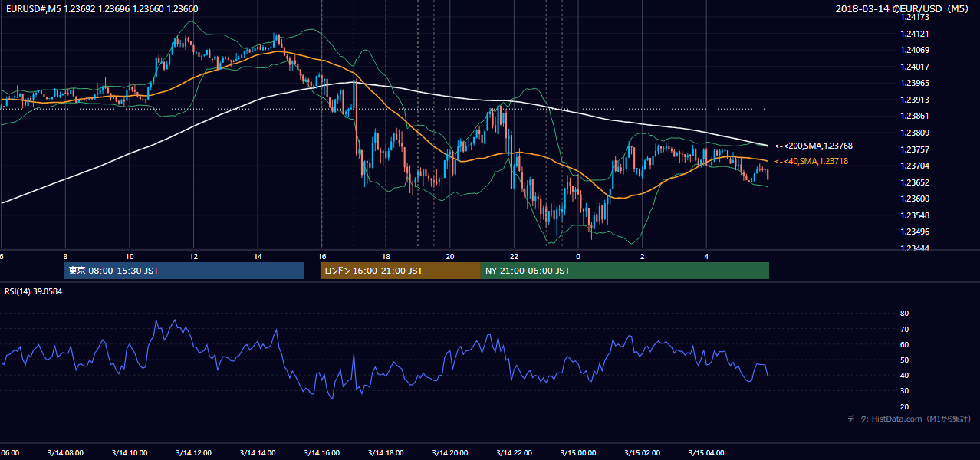This screenshot has height=460, width=980.
Task: Click price axis label 1.23704
Action: click(916, 166)
